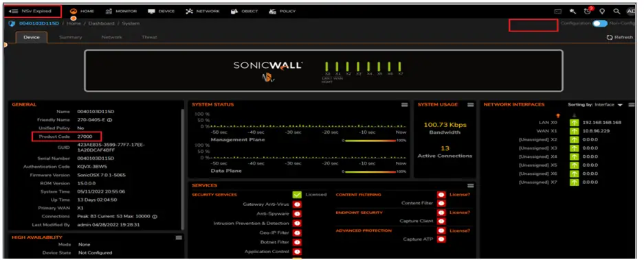Click the card icon in top-right toolbar
Screen dimensions: 644x260
pyautogui.click(x=558, y=12)
